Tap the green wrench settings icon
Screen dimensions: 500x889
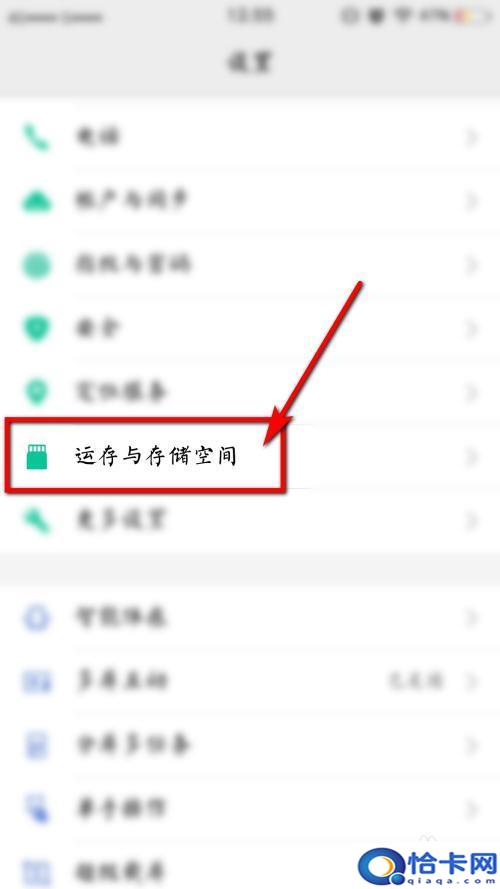point(36,520)
